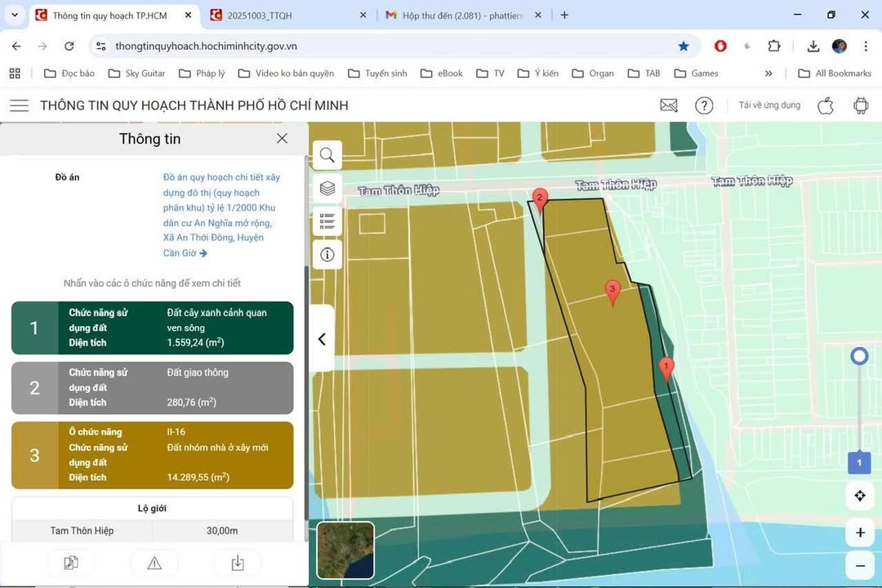Screen dimensions: 882x588
Task: Click the Tải về ứng dụng link
Action: click(768, 105)
